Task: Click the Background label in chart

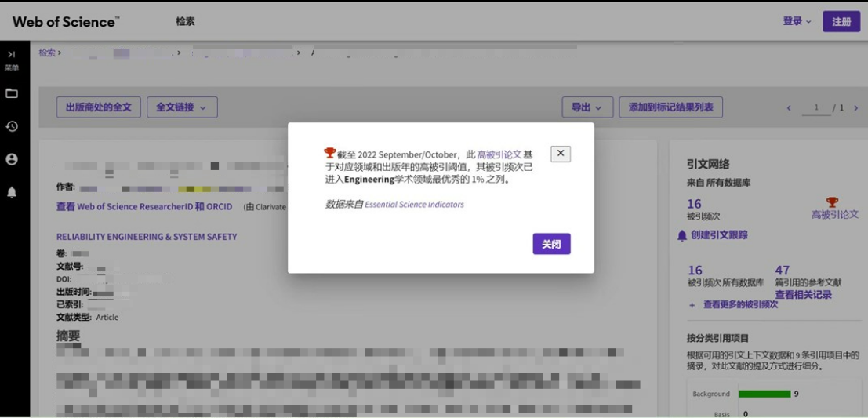Action: [711, 394]
